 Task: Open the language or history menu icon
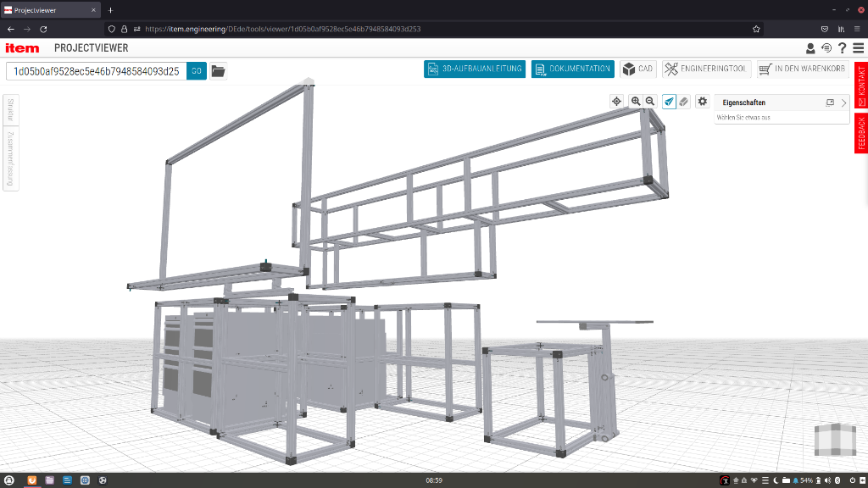click(826, 48)
